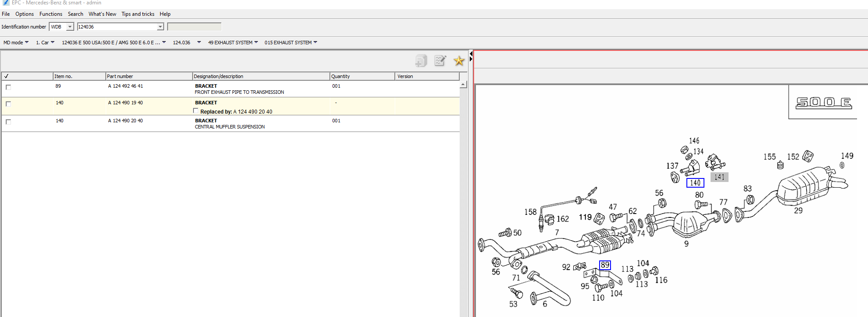Tick the checkbox for part A 124 490 19 40
The height and width of the screenshot is (317, 868).
pyautogui.click(x=8, y=104)
